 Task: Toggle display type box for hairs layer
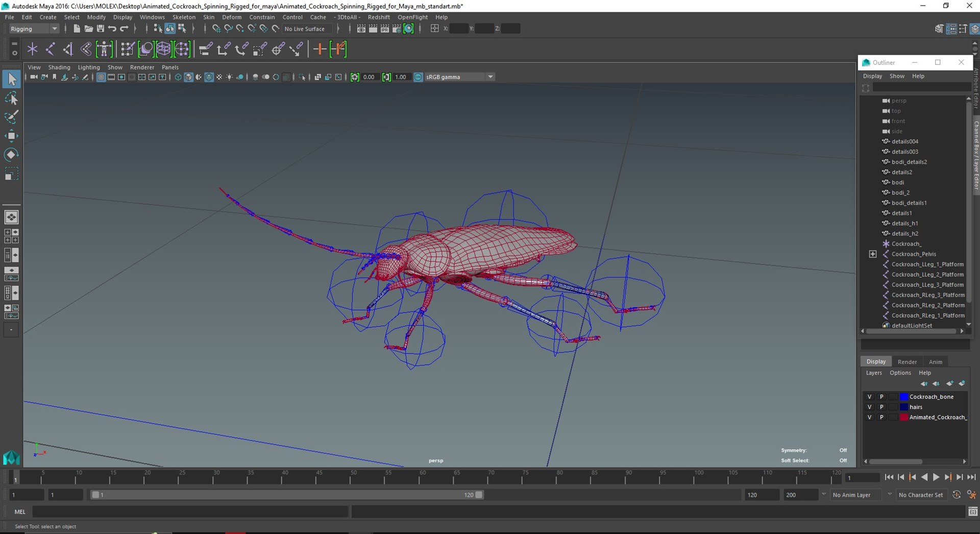(x=893, y=407)
